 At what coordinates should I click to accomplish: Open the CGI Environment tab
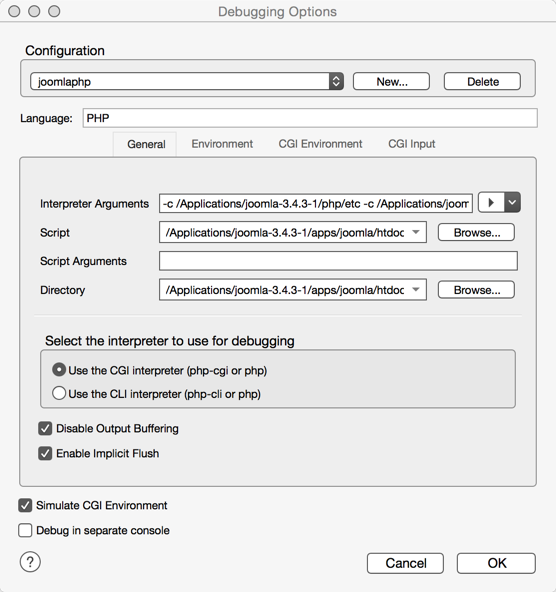pyautogui.click(x=320, y=144)
